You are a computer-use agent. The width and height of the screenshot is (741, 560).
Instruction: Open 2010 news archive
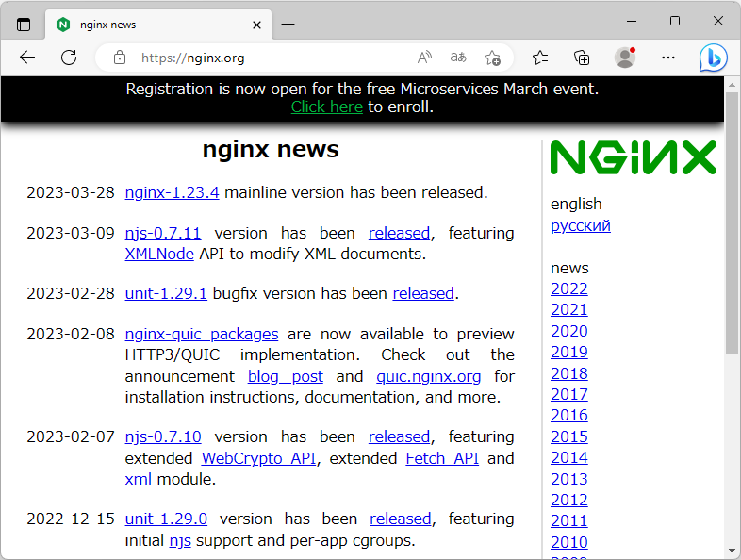click(569, 542)
